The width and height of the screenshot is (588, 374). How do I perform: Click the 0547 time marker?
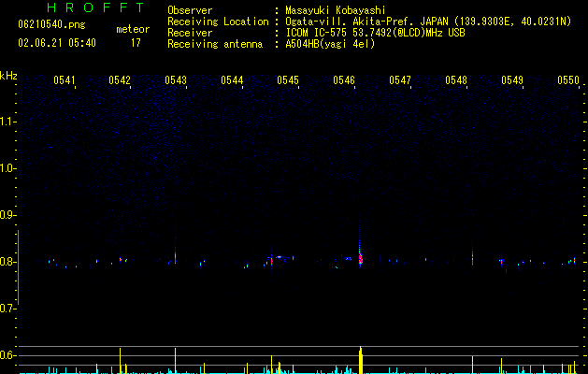pyautogui.click(x=400, y=80)
